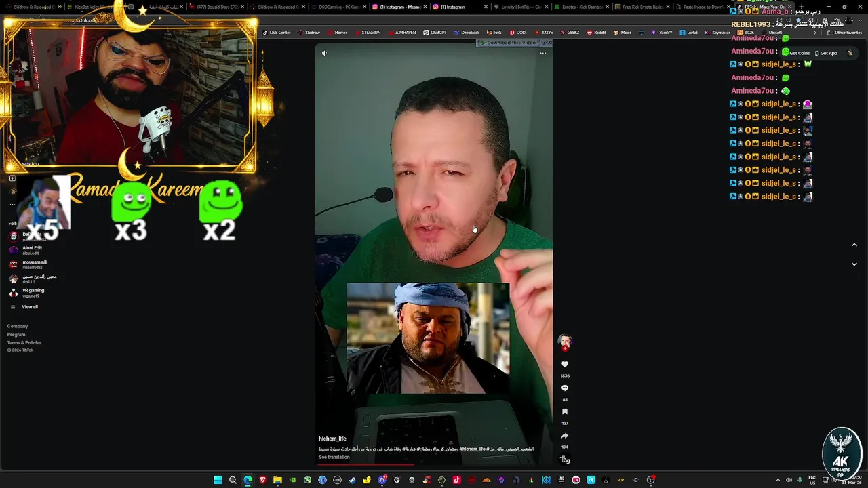Share the video using the arrow icon
The width and height of the screenshot is (868, 488).
[x=565, y=436]
